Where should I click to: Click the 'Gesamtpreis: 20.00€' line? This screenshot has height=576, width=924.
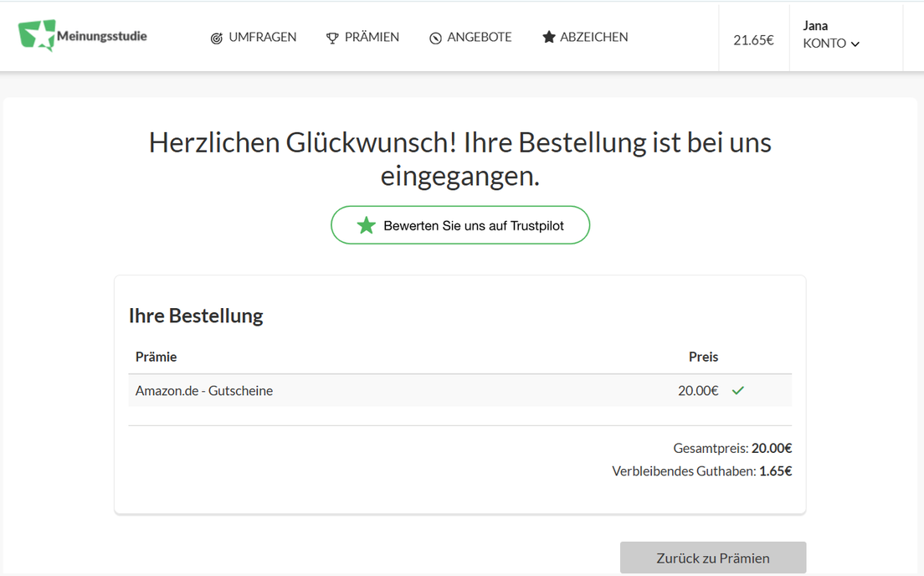pyautogui.click(x=732, y=448)
